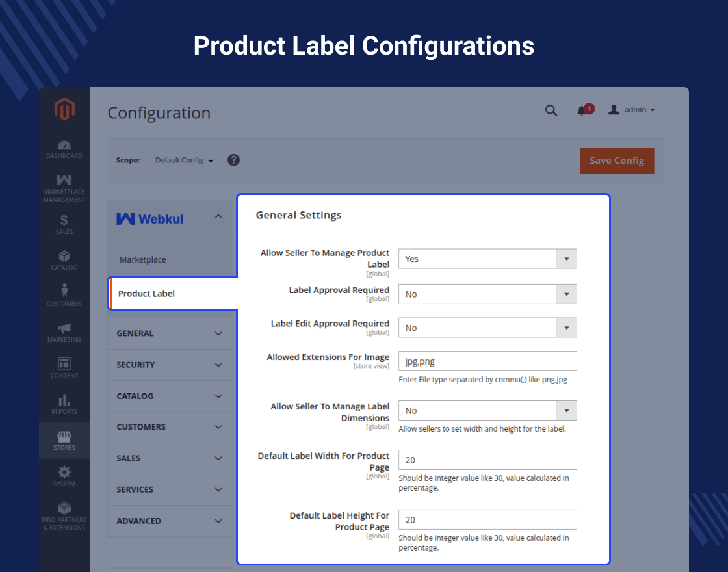Click the General Settings heading

click(x=298, y=215)
